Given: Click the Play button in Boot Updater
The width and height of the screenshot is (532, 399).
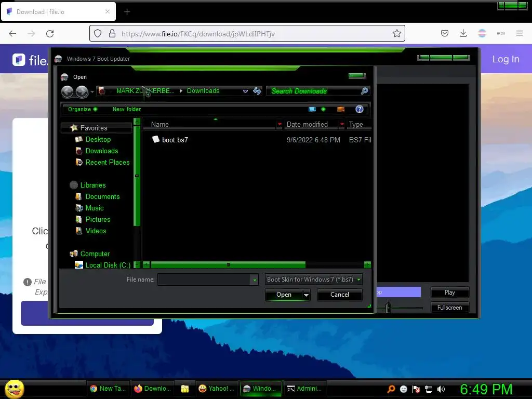Looking at the screenshot, I should [449, 292].
